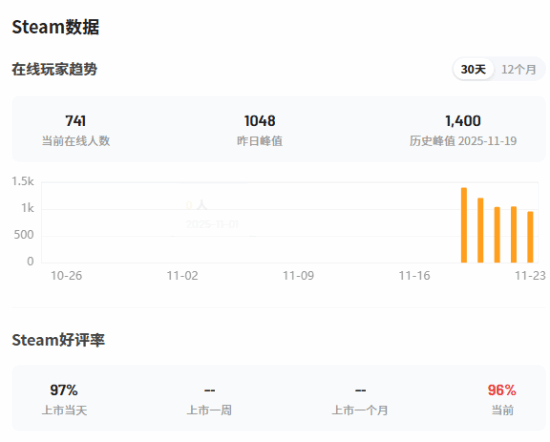Click the 历史峰值 2025-11-19 label
The image size is (550, 442).
coord(463,141)
